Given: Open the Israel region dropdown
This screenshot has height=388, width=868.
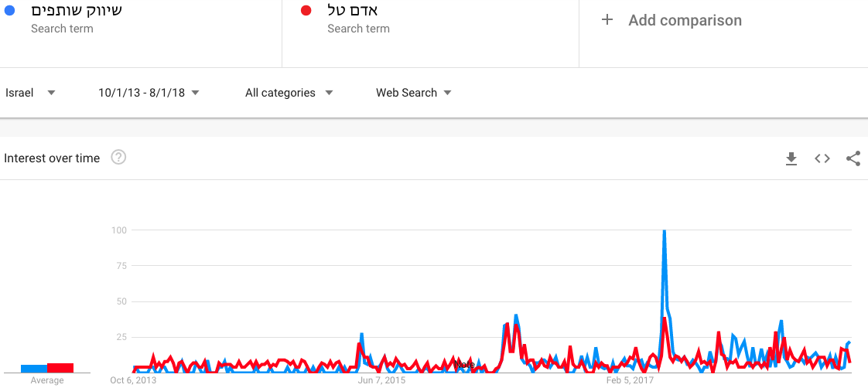Looking at the screenshot, I should tap(30, 93).
